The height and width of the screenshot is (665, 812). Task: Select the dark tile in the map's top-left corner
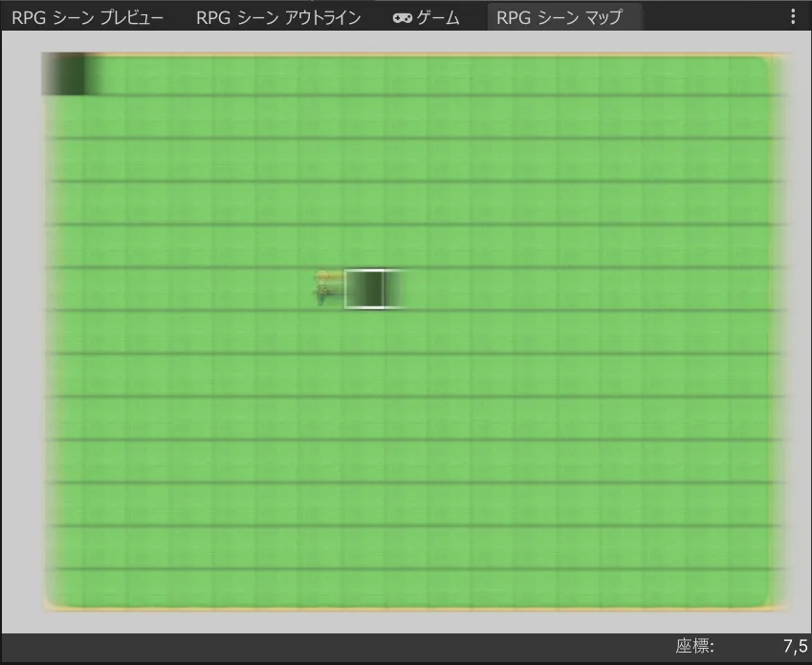tap(63, 75)
